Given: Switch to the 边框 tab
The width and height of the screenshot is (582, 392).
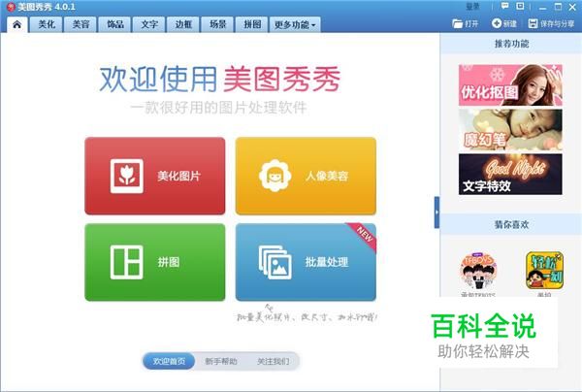Looking at the screenshot, I should pyautogui.click(x=183, y=24).
